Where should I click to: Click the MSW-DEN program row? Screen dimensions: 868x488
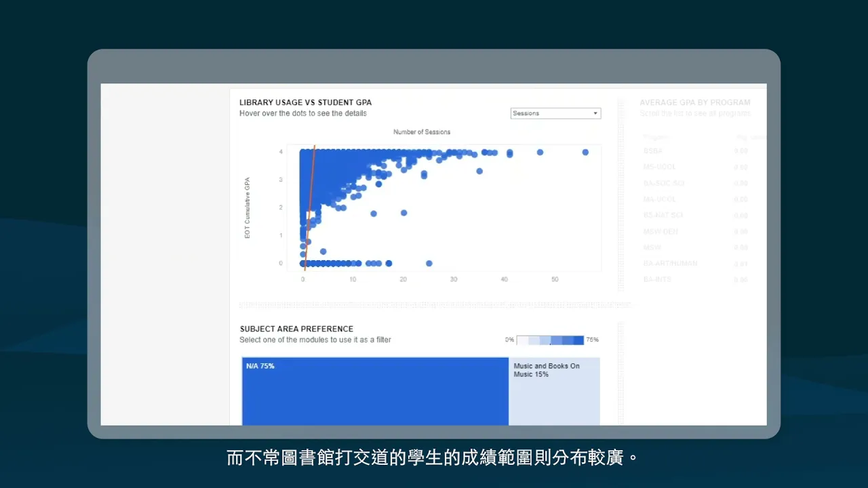click(x=695, y=232)
